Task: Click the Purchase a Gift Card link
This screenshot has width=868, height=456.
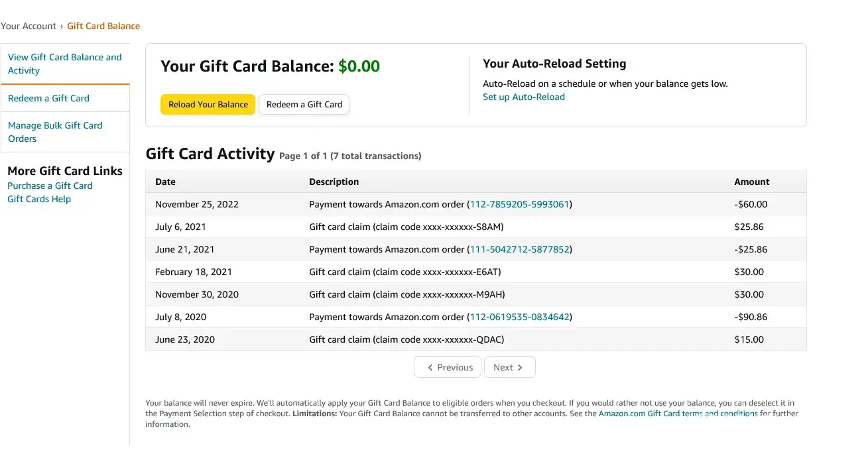Action: coord(50,186)
